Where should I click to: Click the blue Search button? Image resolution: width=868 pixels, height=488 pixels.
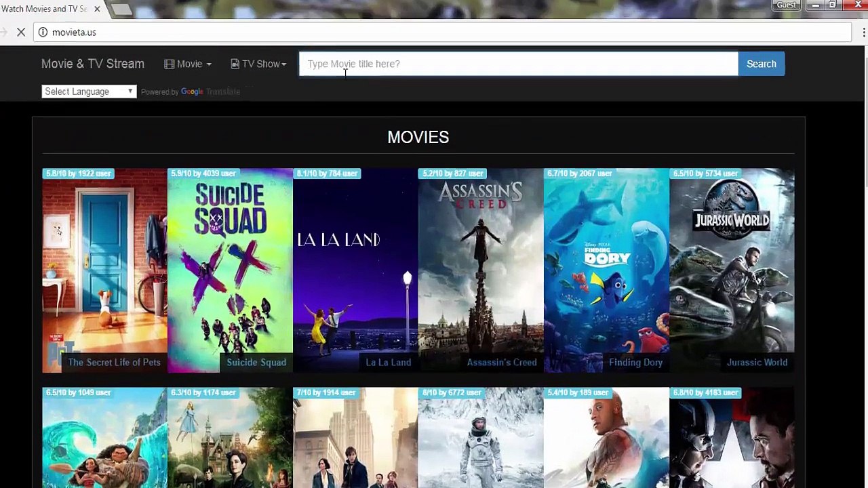[761, 64]
